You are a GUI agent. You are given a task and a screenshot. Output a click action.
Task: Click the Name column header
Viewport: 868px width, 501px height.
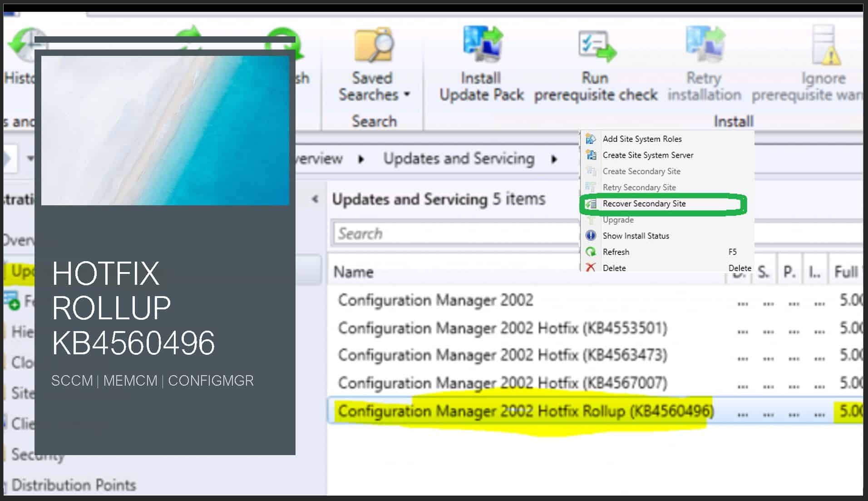[x=354, y=272]
